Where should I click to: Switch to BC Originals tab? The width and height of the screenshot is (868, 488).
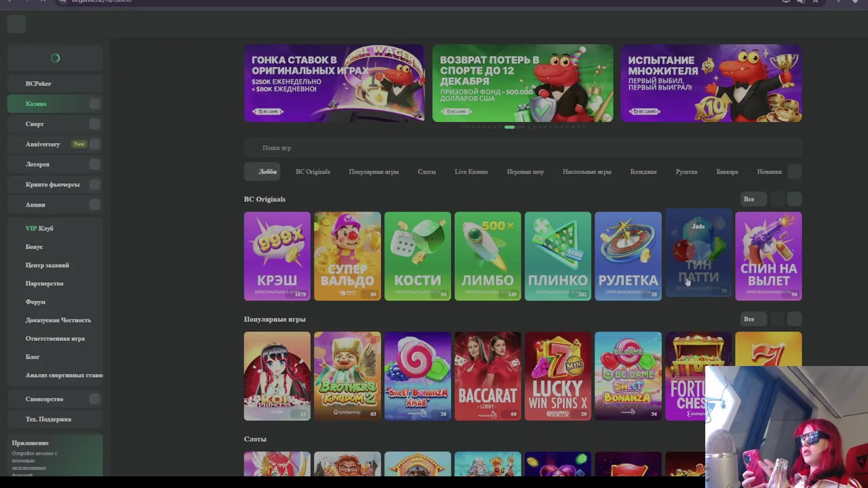[x=313, y=171]
